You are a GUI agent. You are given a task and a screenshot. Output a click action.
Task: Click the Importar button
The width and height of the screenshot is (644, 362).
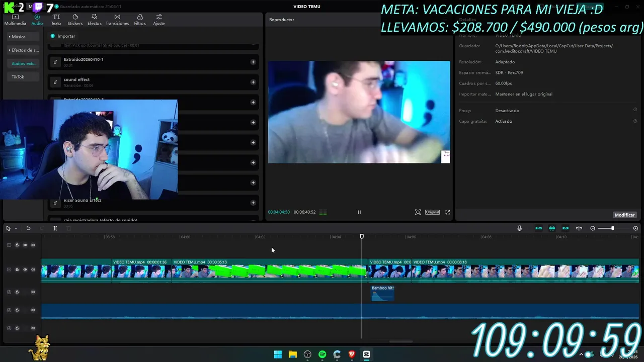click(63, 36)
